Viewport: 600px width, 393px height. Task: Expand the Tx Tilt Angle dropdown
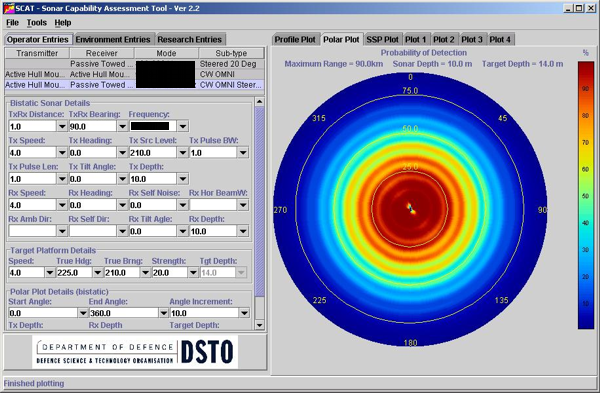[122, 179]
